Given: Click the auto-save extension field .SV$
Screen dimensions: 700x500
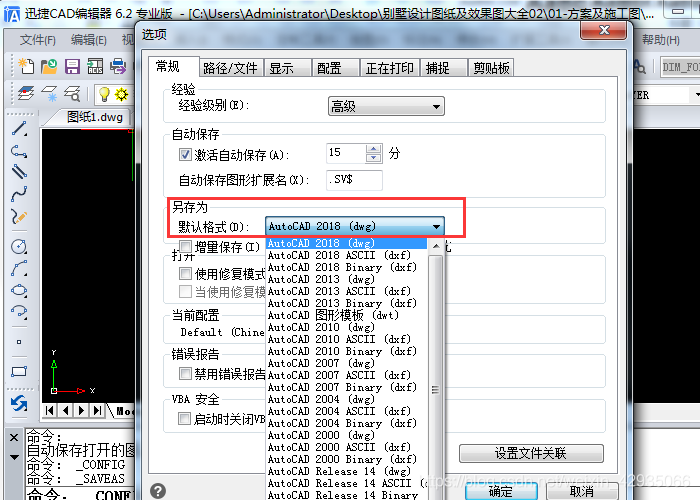Looking at the screenshot, I should pyautogui.click(x=354, y=180).
